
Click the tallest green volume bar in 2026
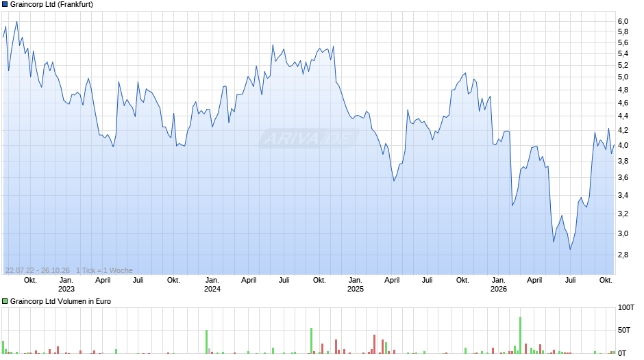tap(521, 335)
